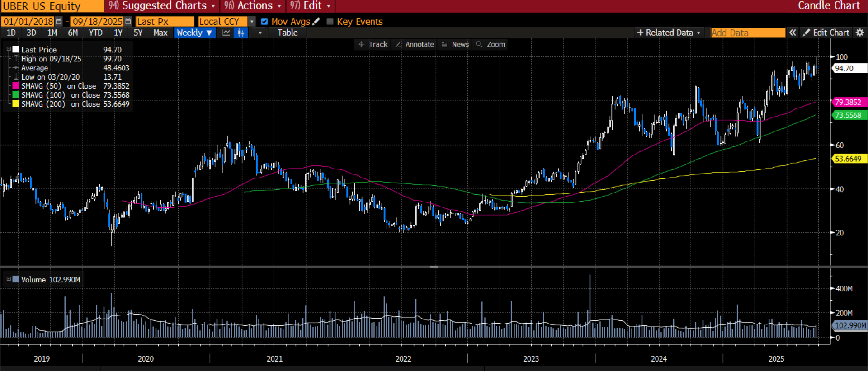Open the end date calendar picker
Screen dimensions: 868x371
pyautogui.click(x=128, y=22)
